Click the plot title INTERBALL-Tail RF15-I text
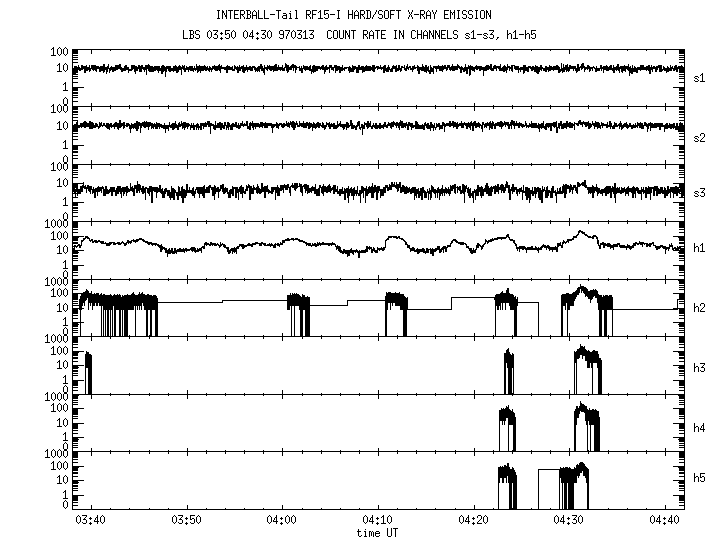The image size is (720, 550). pos(367,15)
